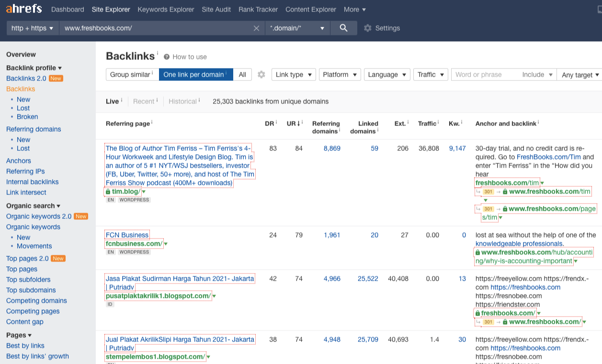The height and width of the screenshot is (364, 602).
Task: Open Content Explorer tab
Action: (311, 10)
